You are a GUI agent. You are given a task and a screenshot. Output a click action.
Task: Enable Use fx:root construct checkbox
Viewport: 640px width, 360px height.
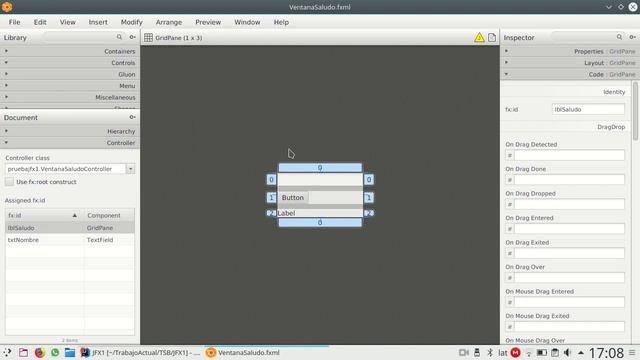(x=9, y=182)
